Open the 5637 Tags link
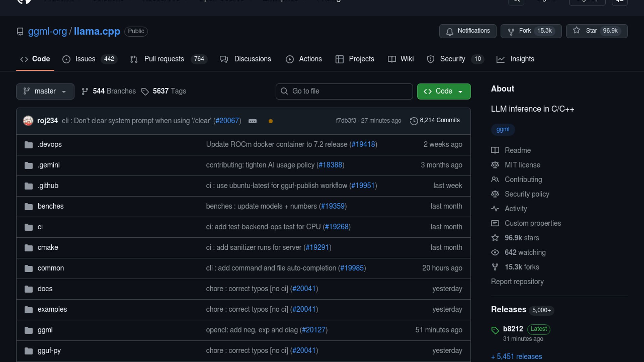Screen dimensions: 644x362 click(164, 91)
